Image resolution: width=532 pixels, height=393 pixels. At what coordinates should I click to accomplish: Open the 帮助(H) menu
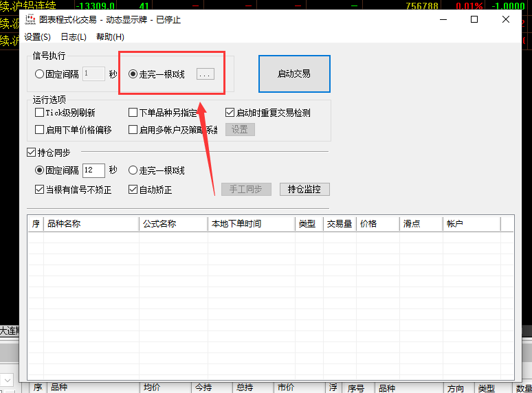coord(110,37)
